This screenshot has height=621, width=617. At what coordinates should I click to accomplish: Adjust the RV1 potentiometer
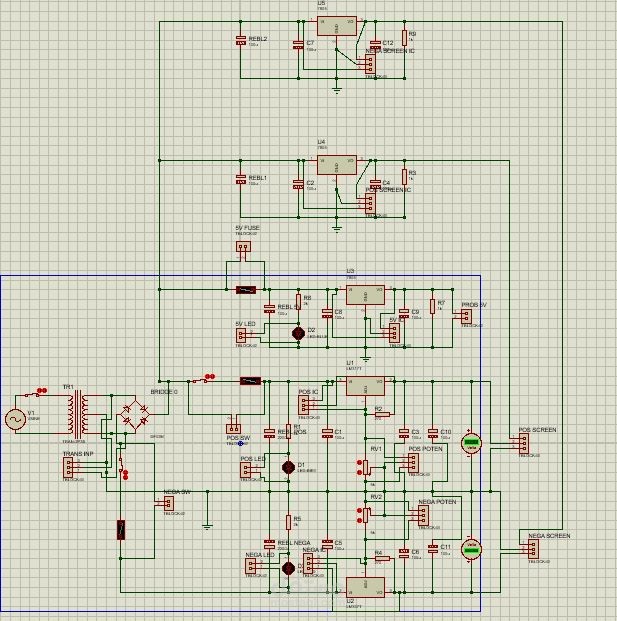pyautogui.click(x=365, y=468)
